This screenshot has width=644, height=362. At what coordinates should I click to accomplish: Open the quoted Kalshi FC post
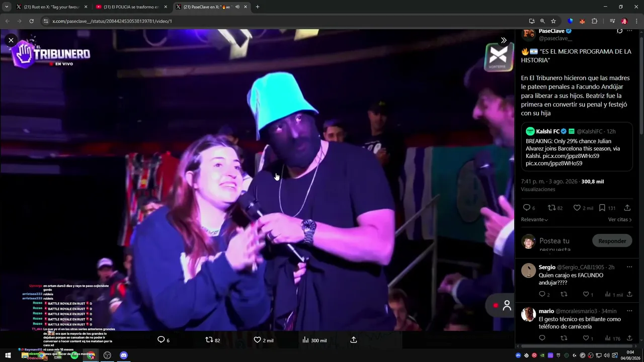pyautogui.click(x=577, y=146)
